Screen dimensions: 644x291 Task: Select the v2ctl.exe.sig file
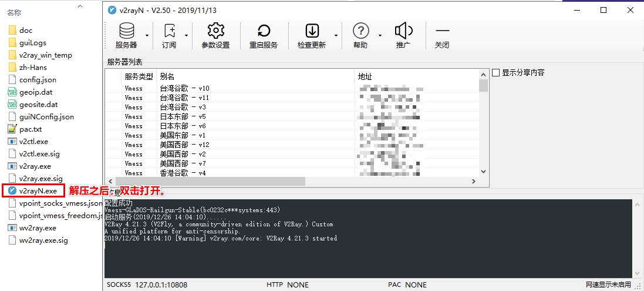(34, 153)
